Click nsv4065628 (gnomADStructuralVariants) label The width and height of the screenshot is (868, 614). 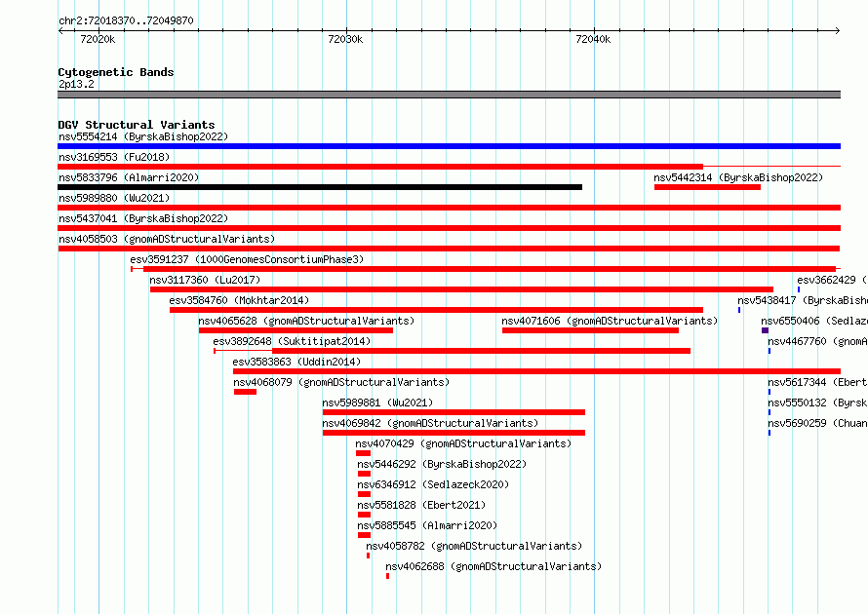tap(306, 321)
